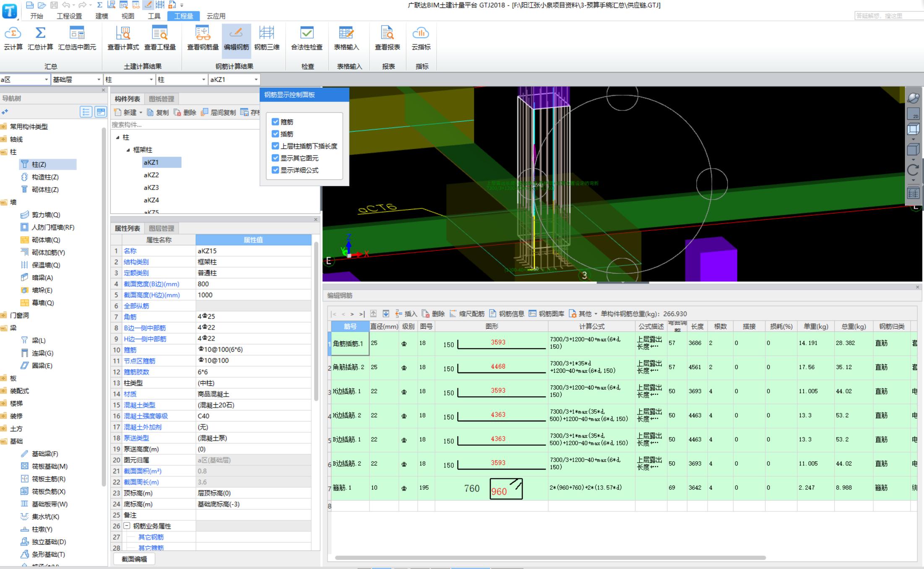
Task: Go to next rebar row arrow
Action: [352, 314]
